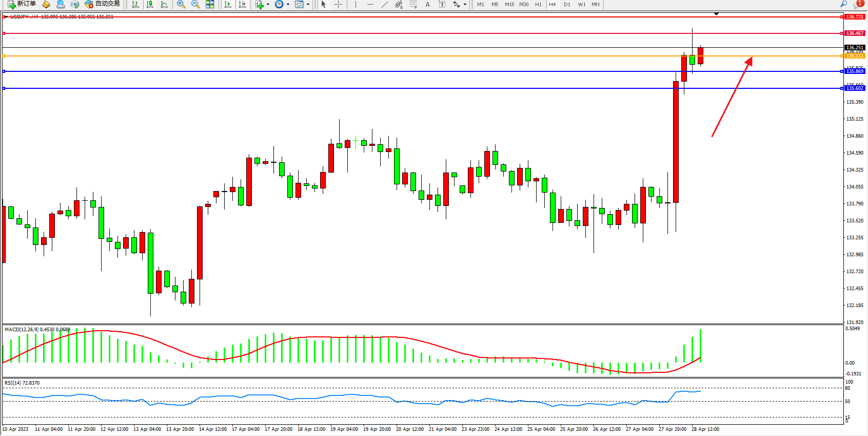Choose the Fibonacci retracement tool
Viewport: 868px width, 436px height.
click(x=413, y=4)
